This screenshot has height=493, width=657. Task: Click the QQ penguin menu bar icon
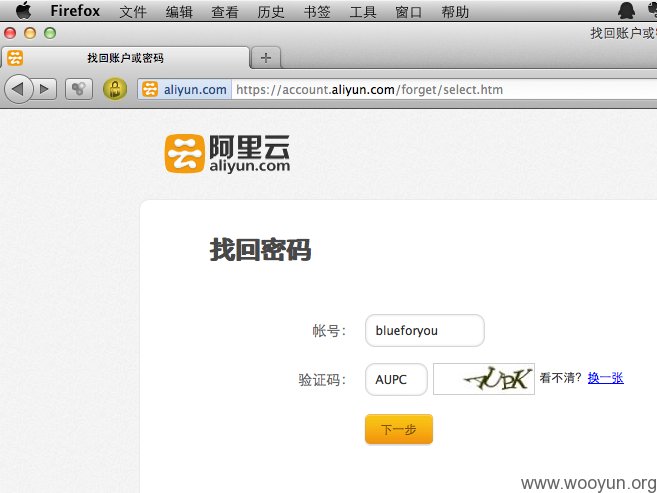tap(626, 10)
